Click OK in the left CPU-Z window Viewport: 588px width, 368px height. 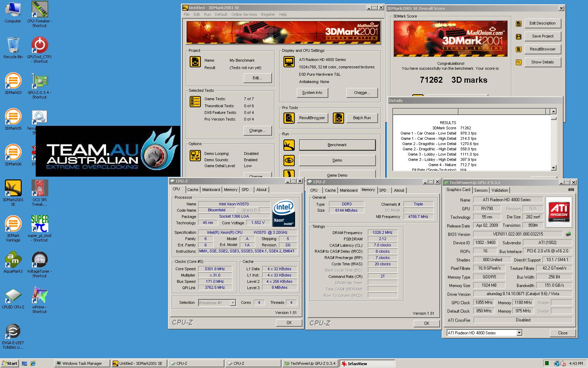[x=289, y=323]
